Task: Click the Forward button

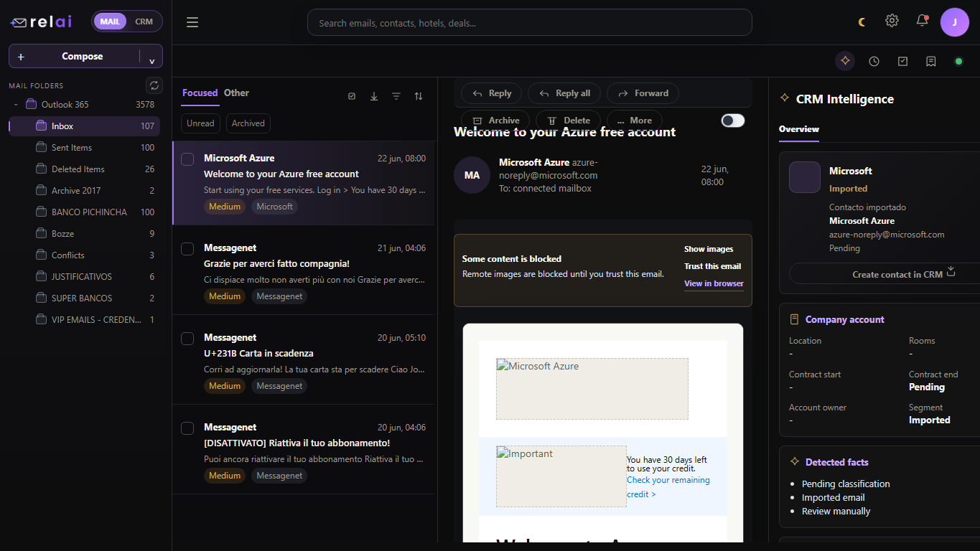Action: click(643, 93)
